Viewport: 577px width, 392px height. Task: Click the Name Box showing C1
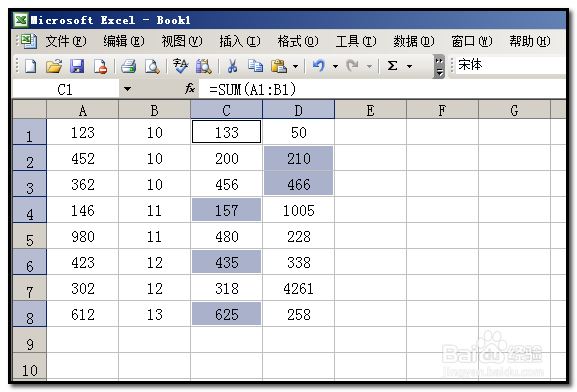66,89
